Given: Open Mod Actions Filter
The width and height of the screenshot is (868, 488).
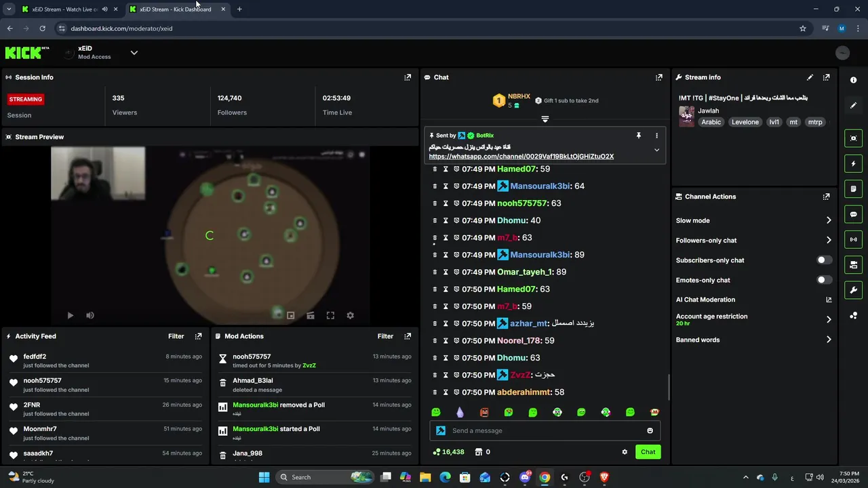Looking at the screenshot, I should click(385, 336).
